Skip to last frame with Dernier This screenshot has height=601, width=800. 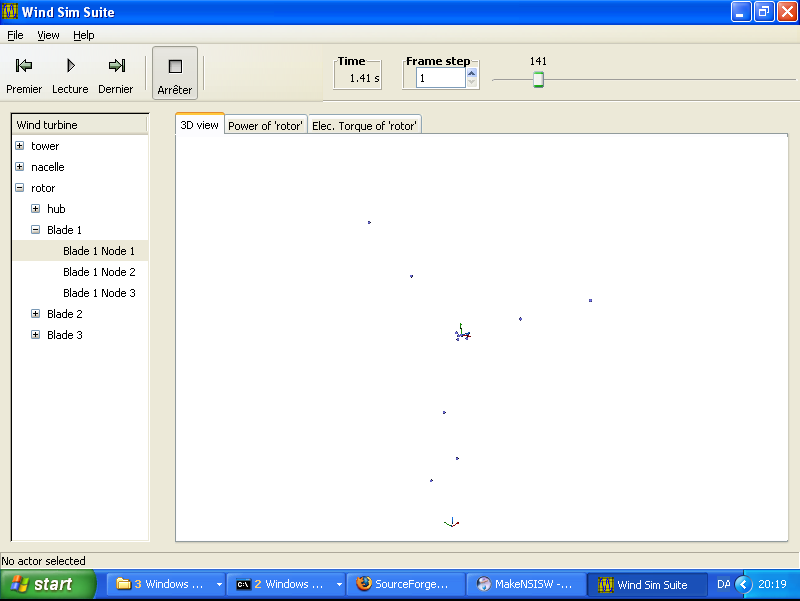pos(116,74)
